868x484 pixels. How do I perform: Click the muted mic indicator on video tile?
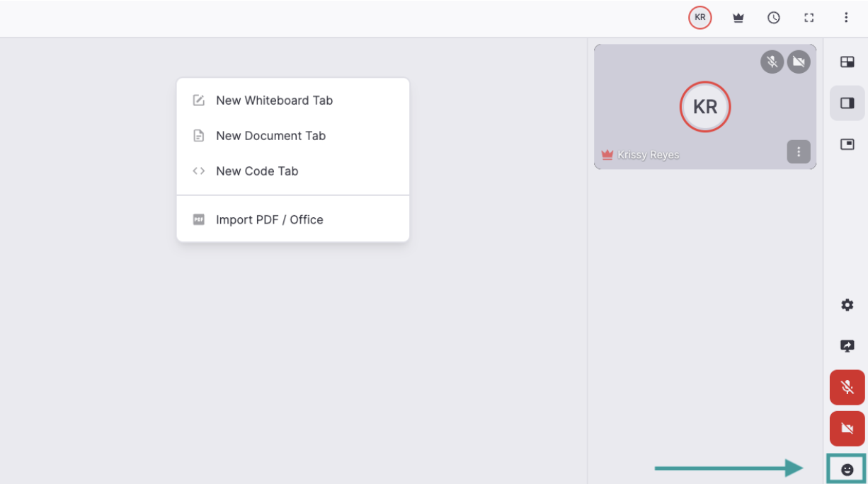tap(772, 62)
